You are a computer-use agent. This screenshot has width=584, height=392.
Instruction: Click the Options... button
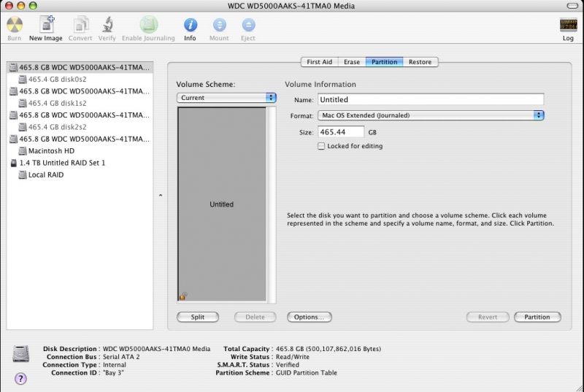pos(310,318)
